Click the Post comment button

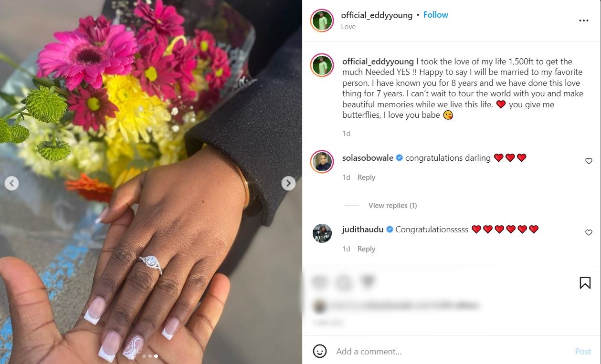point(583,352)
